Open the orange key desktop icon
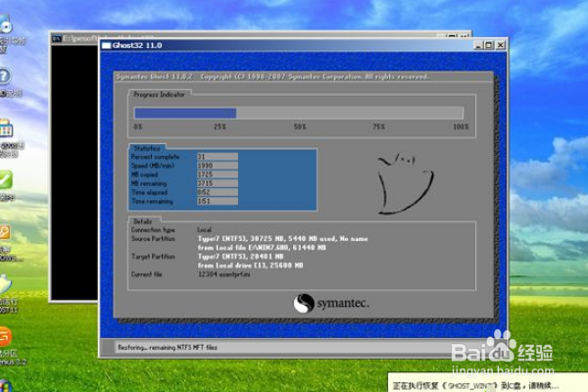 pyautogui.click(x=5, y=232)
